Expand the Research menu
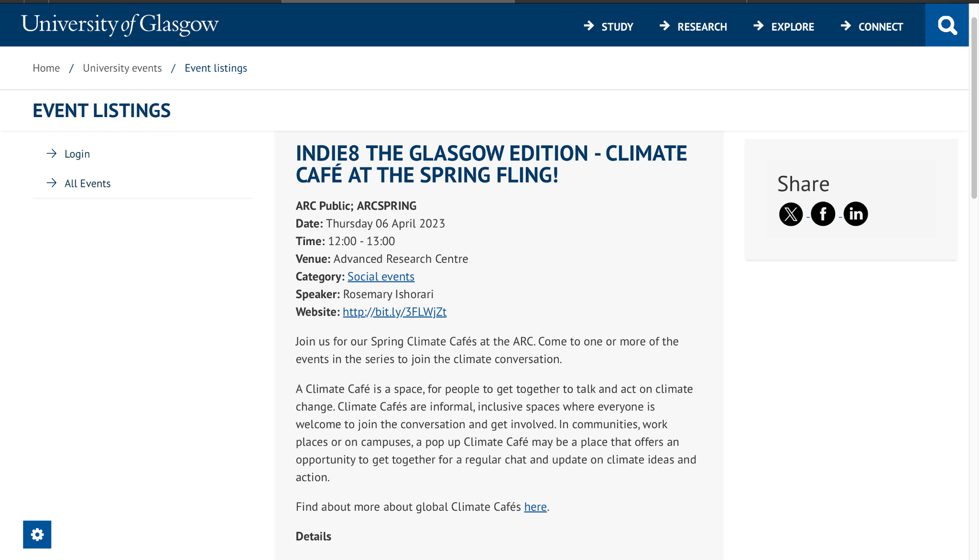 point(693,27)
